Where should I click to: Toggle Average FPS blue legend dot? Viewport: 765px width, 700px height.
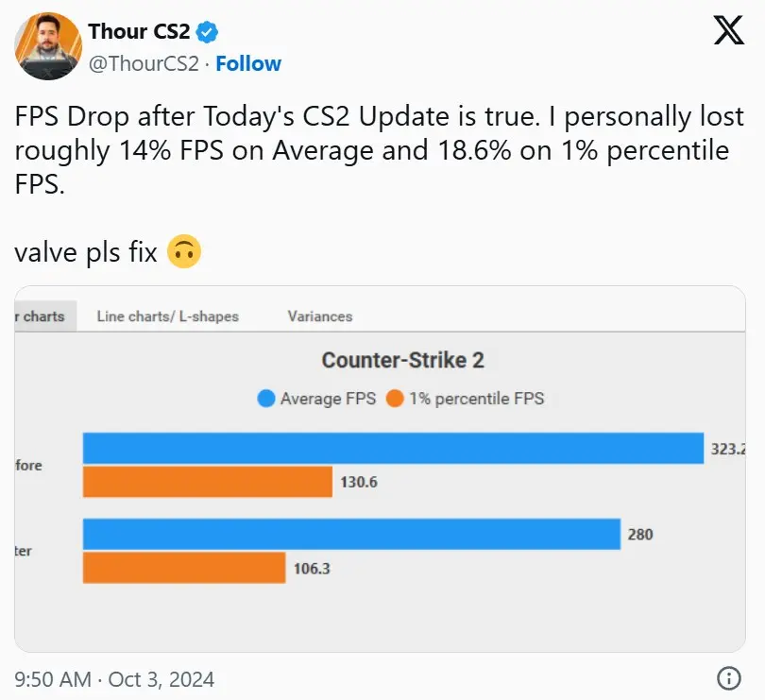pos(266,399)
